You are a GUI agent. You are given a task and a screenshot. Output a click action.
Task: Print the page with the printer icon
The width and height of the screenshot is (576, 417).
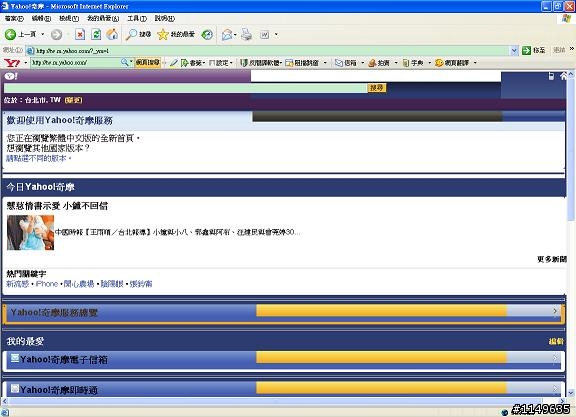(x=246, y=35)
